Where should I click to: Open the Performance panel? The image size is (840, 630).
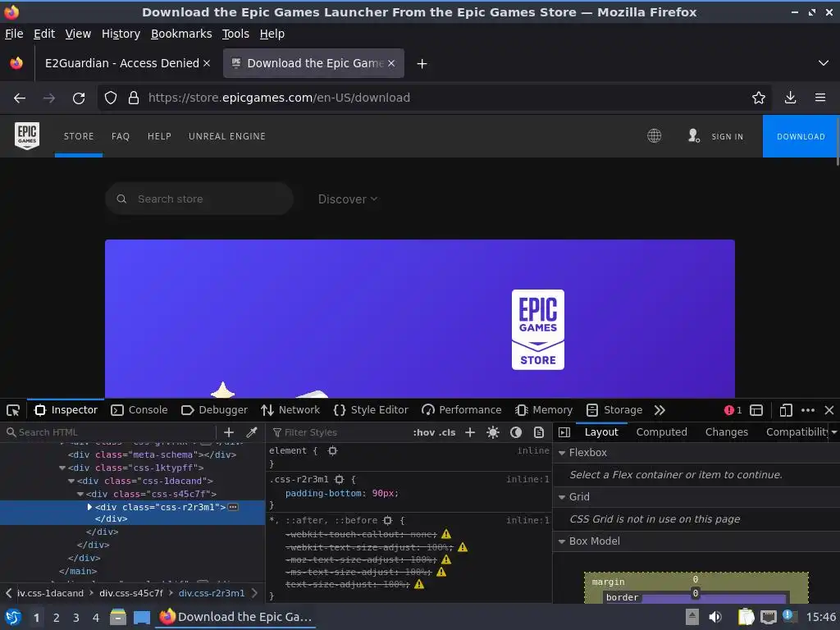point(461,410)
